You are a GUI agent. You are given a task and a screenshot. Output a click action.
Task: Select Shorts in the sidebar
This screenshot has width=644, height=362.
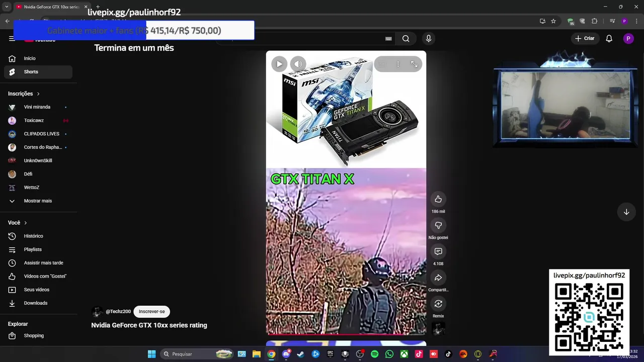coord(38,72)
